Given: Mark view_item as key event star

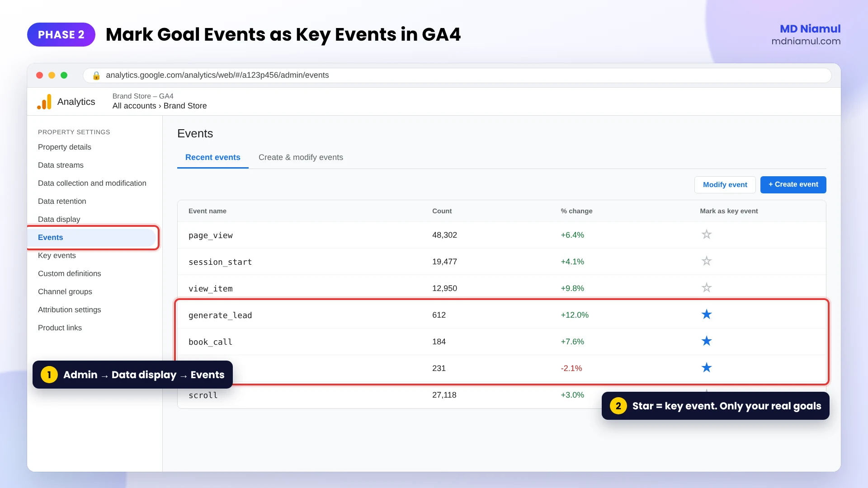Looking at the screenshot, I should (707, 288).
